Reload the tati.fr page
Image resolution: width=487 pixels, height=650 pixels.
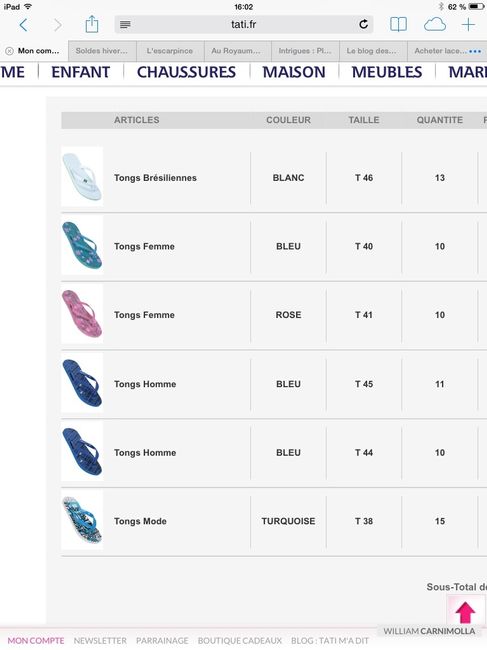pyautogui.click(x=363, y=24)
